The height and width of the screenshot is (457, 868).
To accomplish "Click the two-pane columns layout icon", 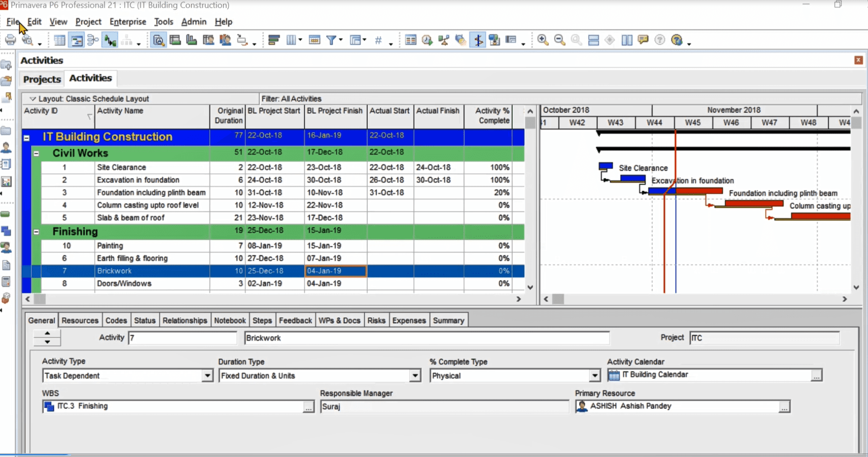I will [x=627, y=40].
